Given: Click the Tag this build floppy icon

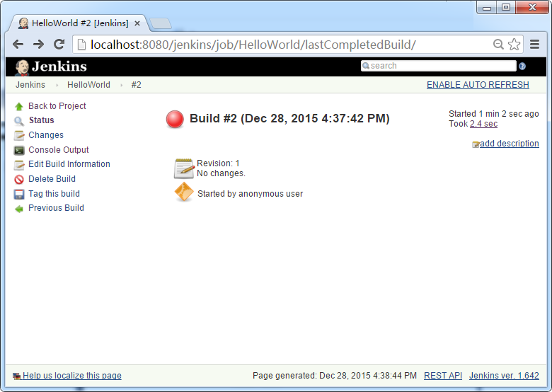Looking at the screenshot, I should tap(19, 195).
